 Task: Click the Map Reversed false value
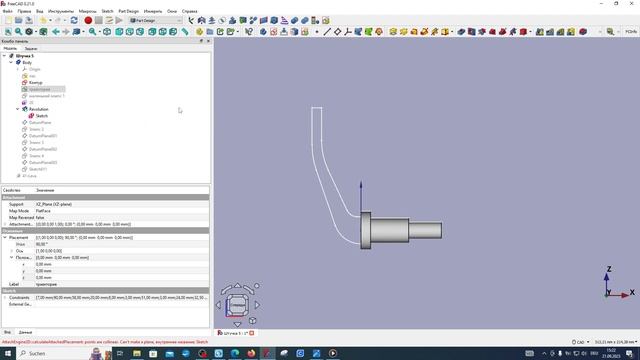point(122,218)
